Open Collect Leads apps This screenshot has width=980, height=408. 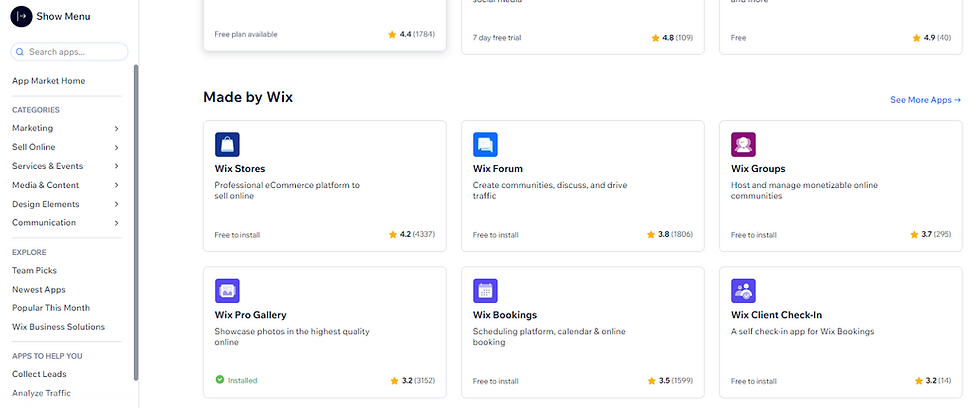(39, 374)
